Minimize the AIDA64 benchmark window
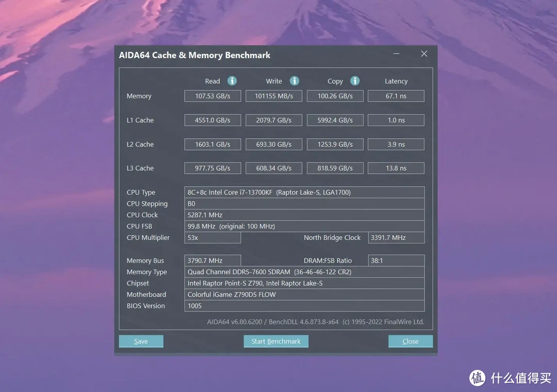Viewport: 557px width, 392px height. pyautogui.click(x=397, y=54)
